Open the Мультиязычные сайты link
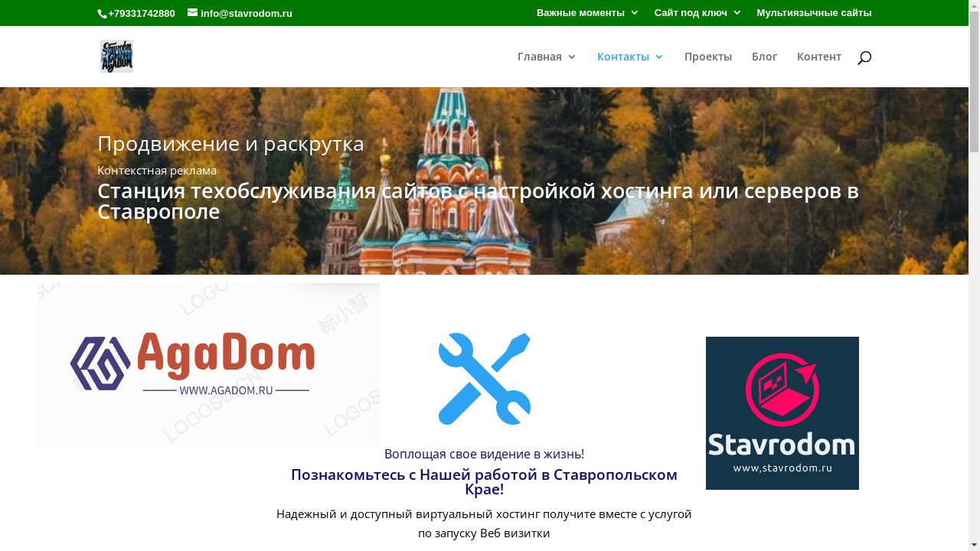This screenshot has width=980, height=551. coord(814,12)
